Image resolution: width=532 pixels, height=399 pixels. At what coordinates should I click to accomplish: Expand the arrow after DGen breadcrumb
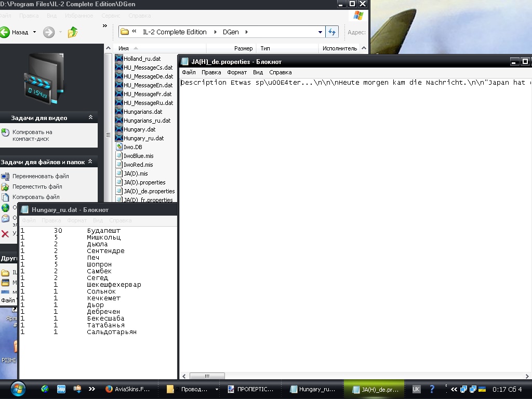pos(247,32)
